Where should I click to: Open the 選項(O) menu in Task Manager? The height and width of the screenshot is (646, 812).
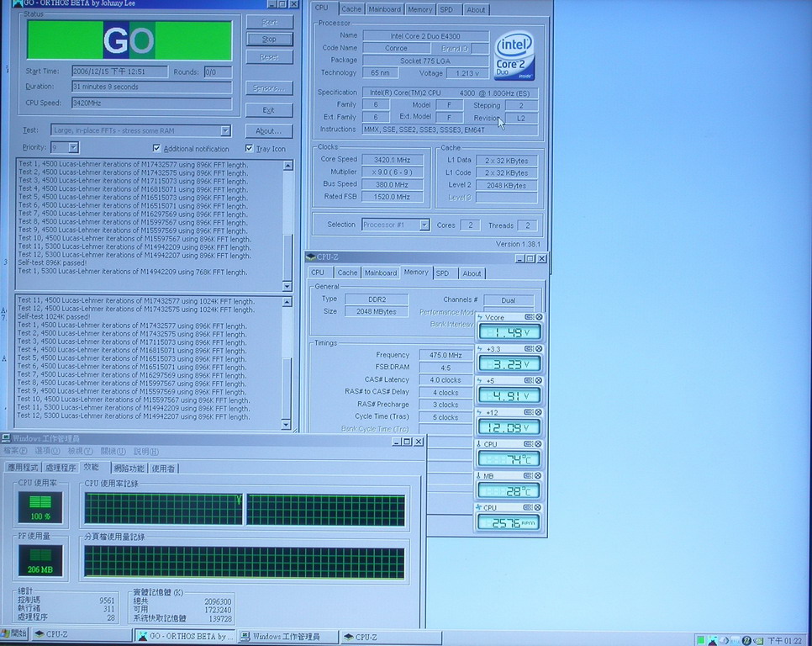click(x=47, y=451)
